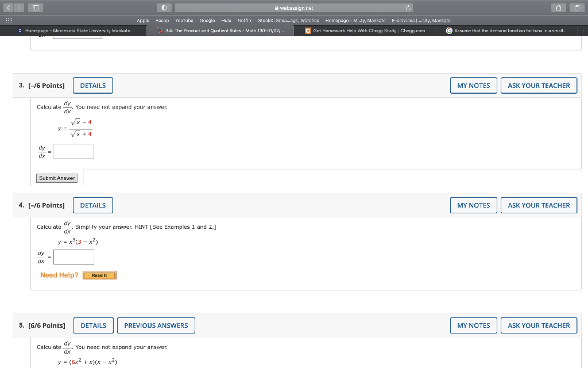The height and width of the screenshot is (368, 588).
Task: Expand DETAILS for problem 4
Action: (x=92, y=205)
